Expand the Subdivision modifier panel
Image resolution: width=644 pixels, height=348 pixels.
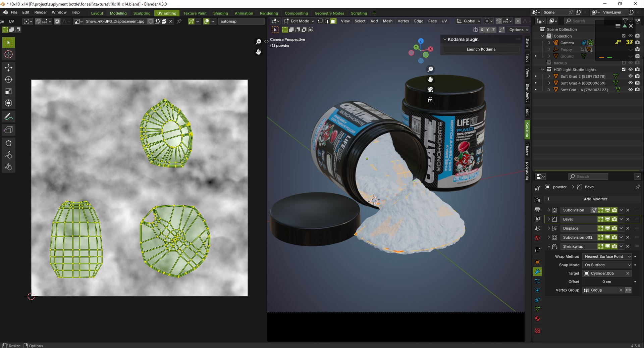pos(549,210)
